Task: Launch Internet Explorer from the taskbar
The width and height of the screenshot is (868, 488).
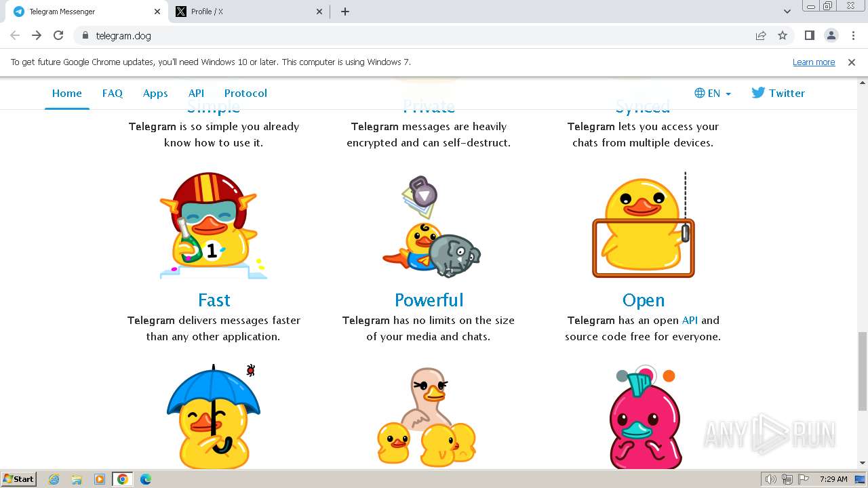Action: coord(54,479)
